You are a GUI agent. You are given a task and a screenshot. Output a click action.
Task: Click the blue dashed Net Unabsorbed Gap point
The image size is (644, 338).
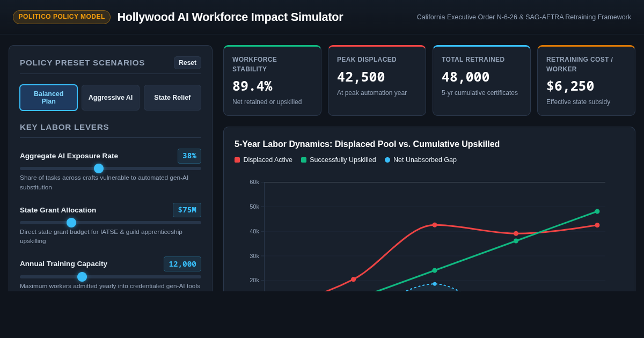(435, 284)
